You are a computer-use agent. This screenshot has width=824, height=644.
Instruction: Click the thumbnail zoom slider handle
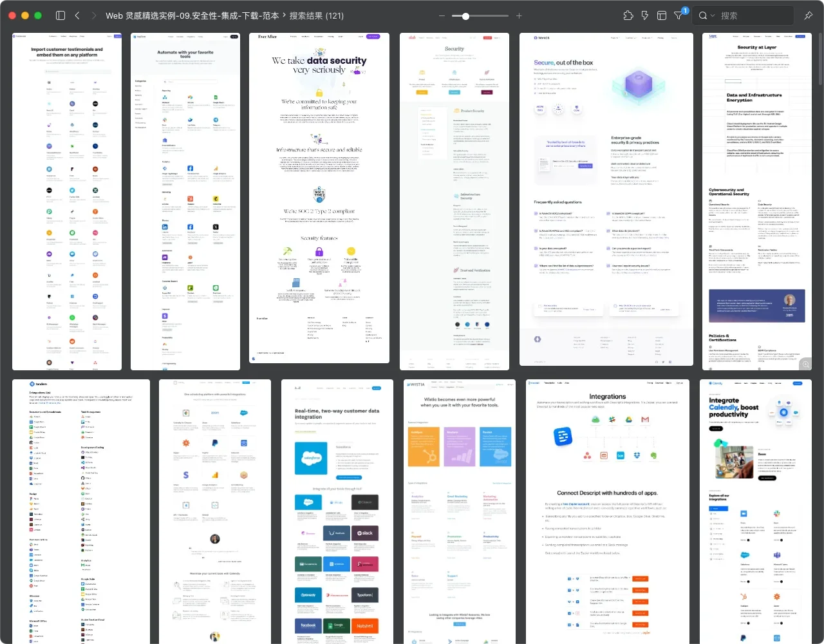(x=465, y=15)
